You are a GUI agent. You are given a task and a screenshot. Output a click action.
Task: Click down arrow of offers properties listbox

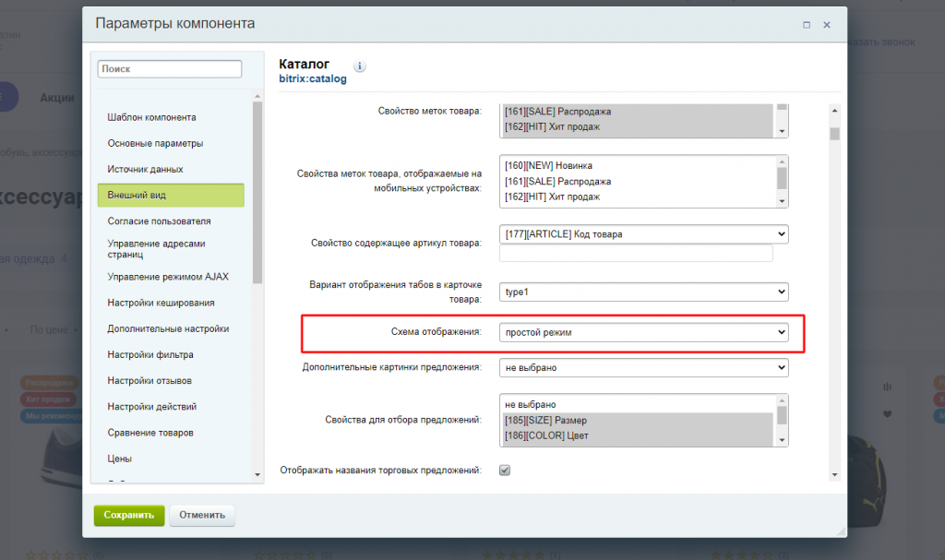782,440
